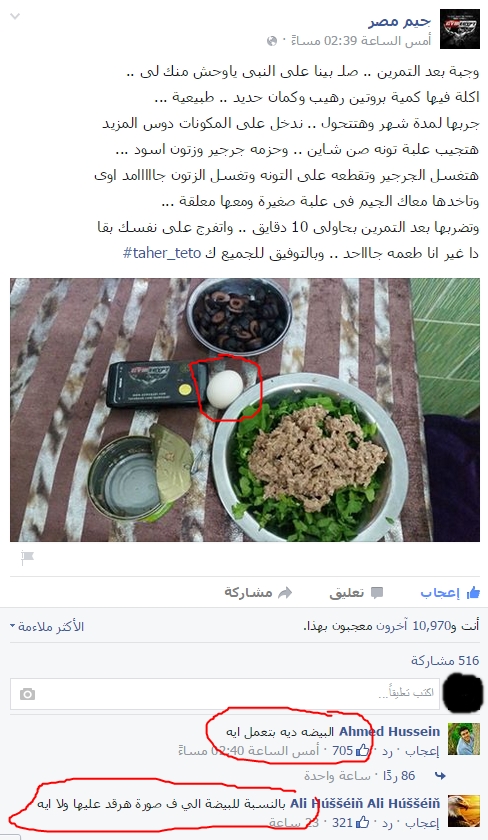488x840 pixels.
Task: Expand the 86 replies arrow
Action: click(440, 775)
